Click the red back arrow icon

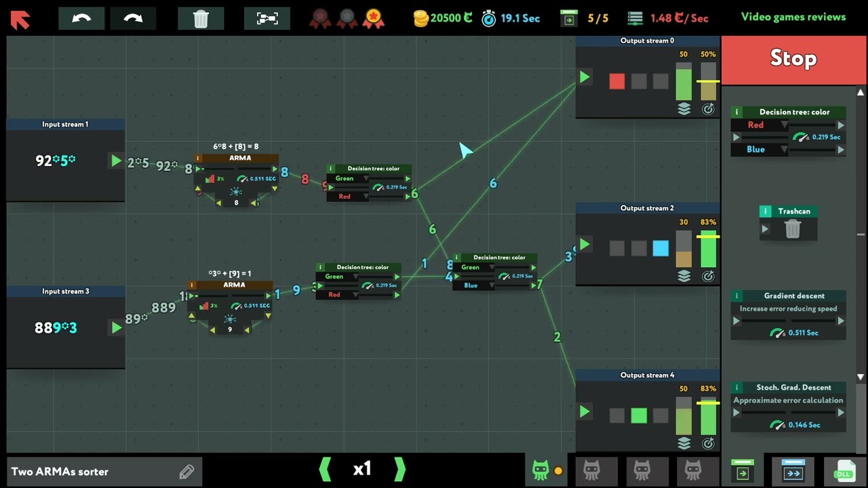[x=20, y=18]
